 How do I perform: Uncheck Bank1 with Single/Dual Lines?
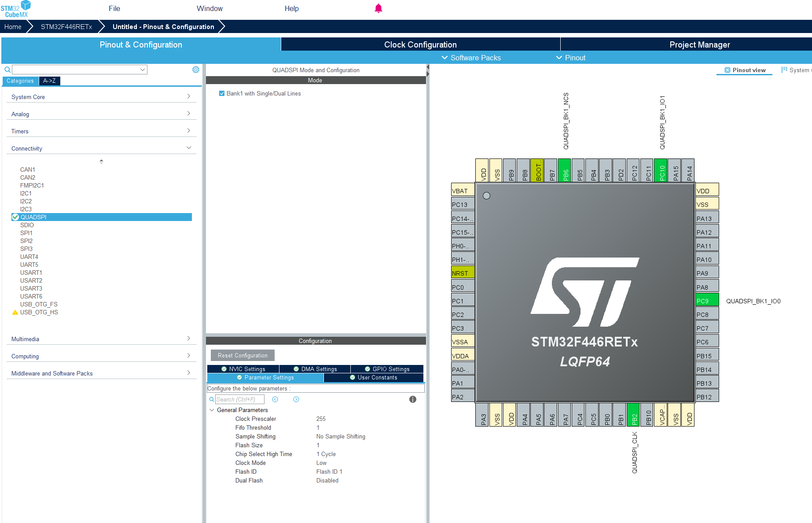(222, 93)
